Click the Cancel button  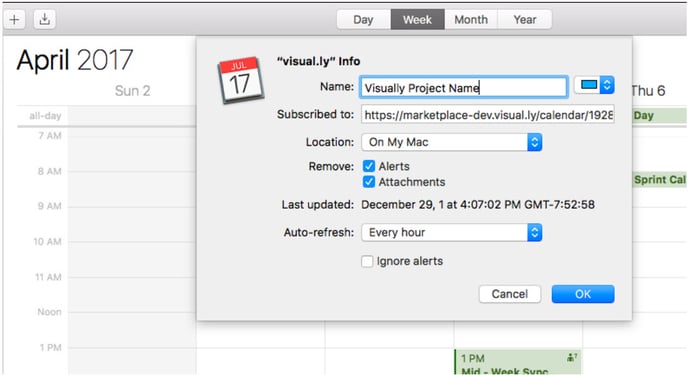(x=509, y=294)
